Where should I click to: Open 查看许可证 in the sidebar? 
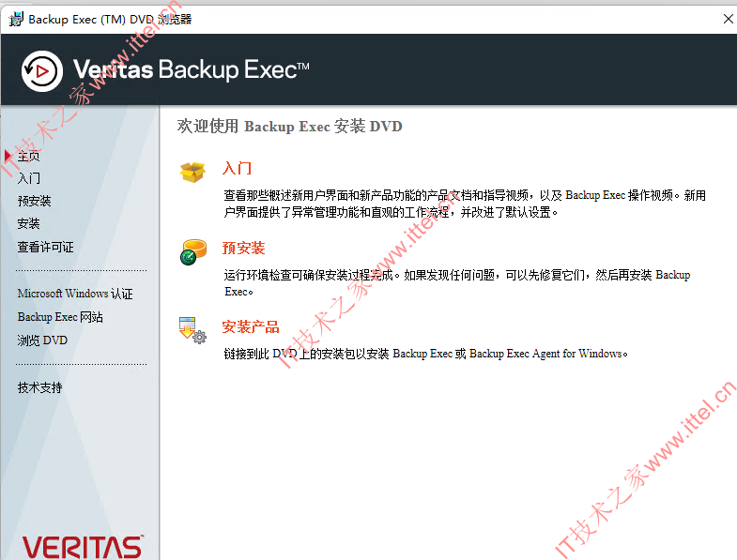point(45,247)
